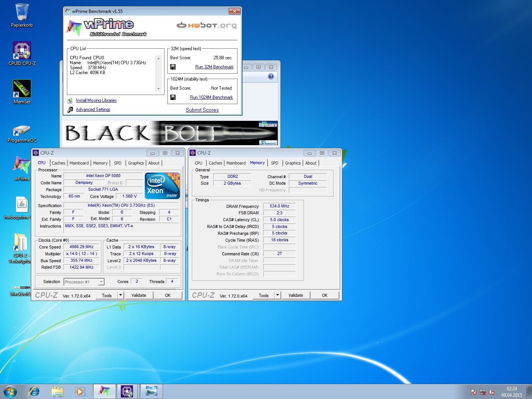Click the muted volume tray icon
Image resolution: width=532 pixels, height=399 pixels.
click(x=492, y=392)
